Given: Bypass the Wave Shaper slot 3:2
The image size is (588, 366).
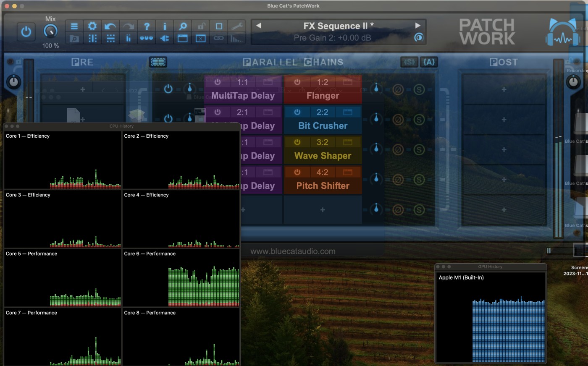Looking at the screenshot, I should (297, 142).
